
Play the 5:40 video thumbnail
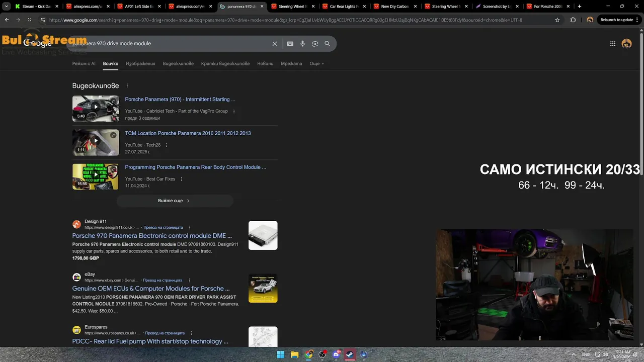tap(96, 109)
